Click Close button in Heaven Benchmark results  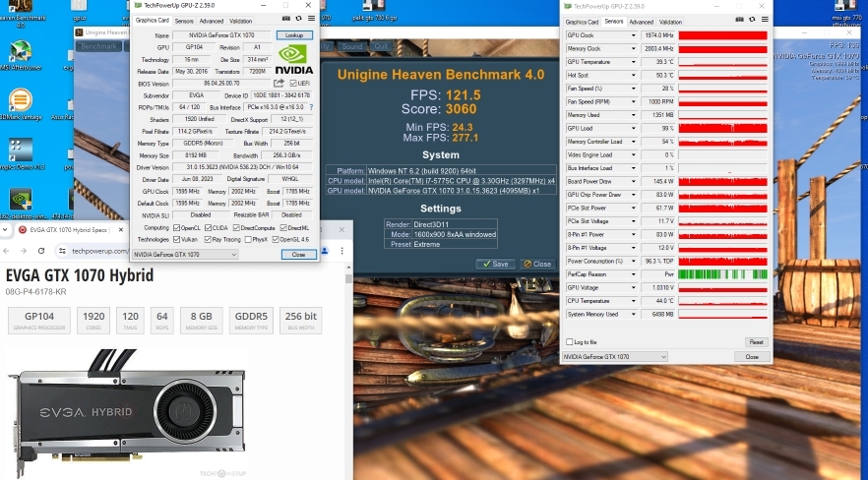coord(537,264)
